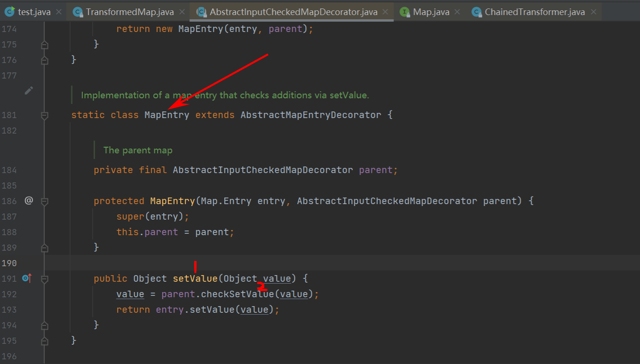640x364 pixels.
Task: Click line number 177 in the gutter
Action: pos(9,75)
